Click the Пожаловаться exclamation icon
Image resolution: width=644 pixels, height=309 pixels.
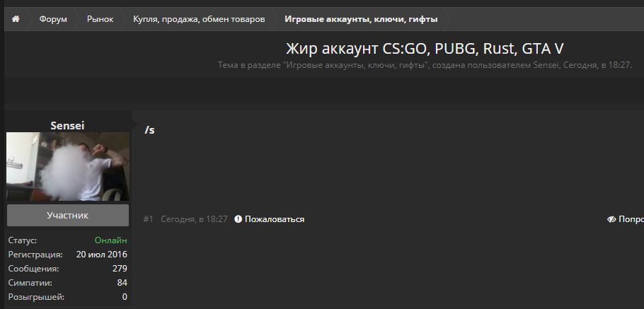(238, 219)
